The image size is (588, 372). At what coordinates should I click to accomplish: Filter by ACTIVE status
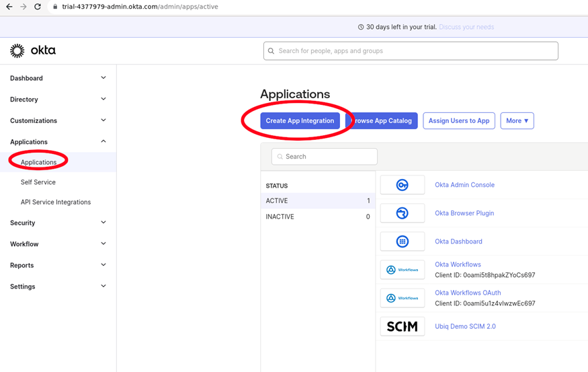[x=318, y=201]
